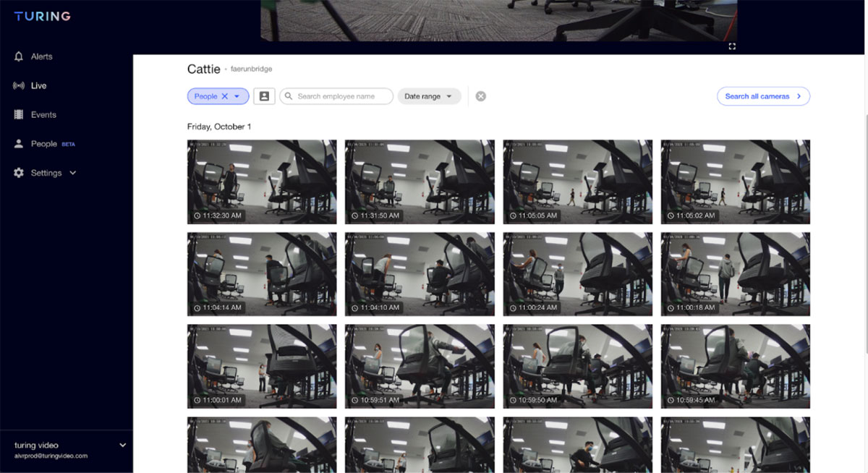Focus the Search employee name field
This screenshot has width=868, height=473.
pyautogui.click(x=336, y=96)
